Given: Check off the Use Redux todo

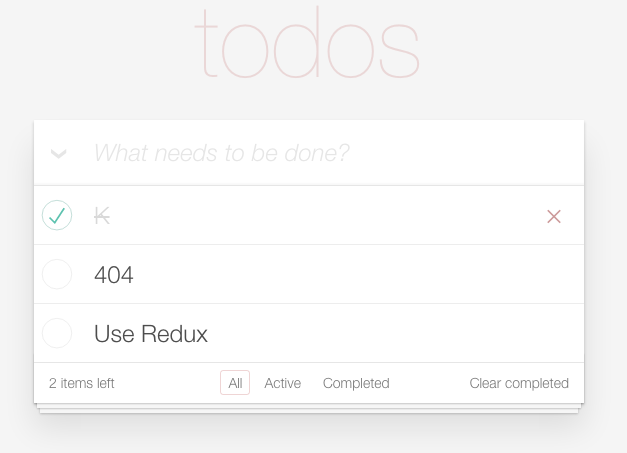Looking at the screenshot, I should coord(57,333).
